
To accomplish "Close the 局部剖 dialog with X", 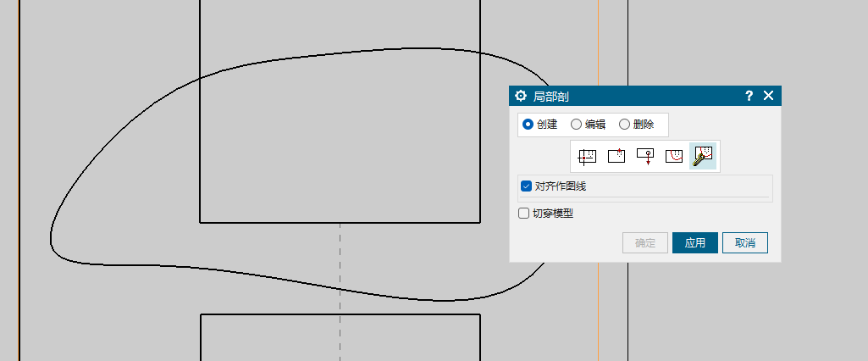I will 769,96.
